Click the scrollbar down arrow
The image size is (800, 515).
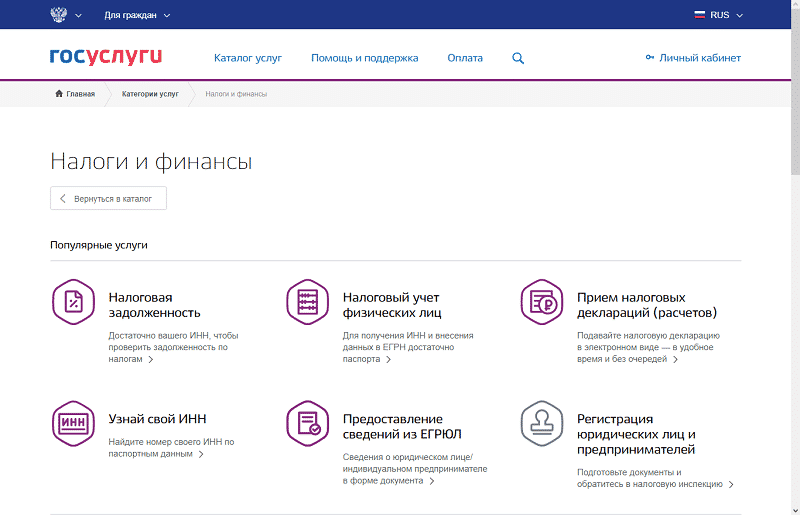[x=795, y=510]
